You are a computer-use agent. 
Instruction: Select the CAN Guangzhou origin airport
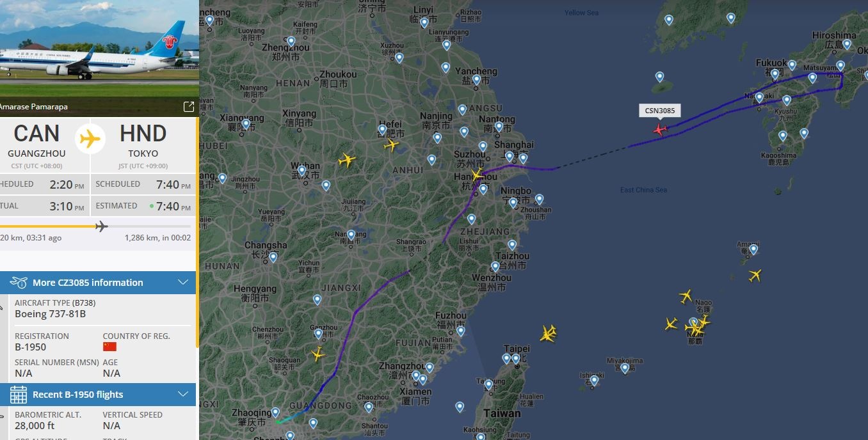[36, 141]
